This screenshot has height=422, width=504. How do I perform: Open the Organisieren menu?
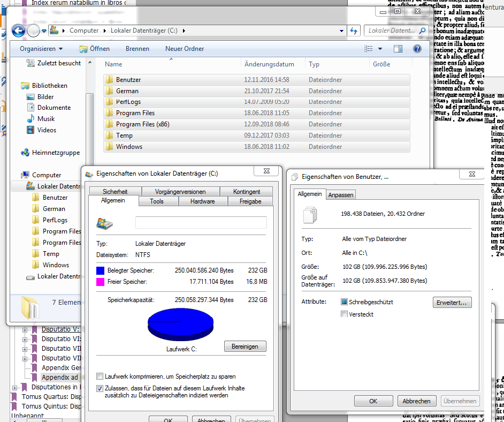(x=41, y=49)
